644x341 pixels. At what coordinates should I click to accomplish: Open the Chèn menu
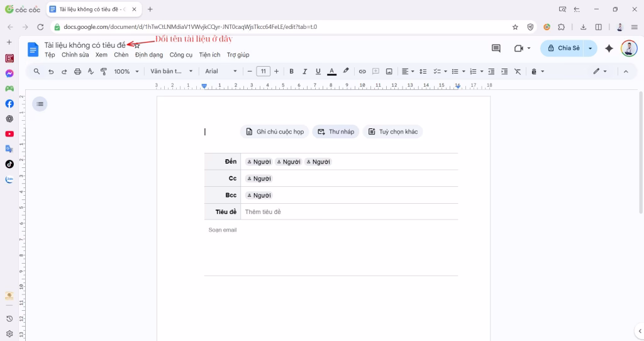(x=121, y=55)
